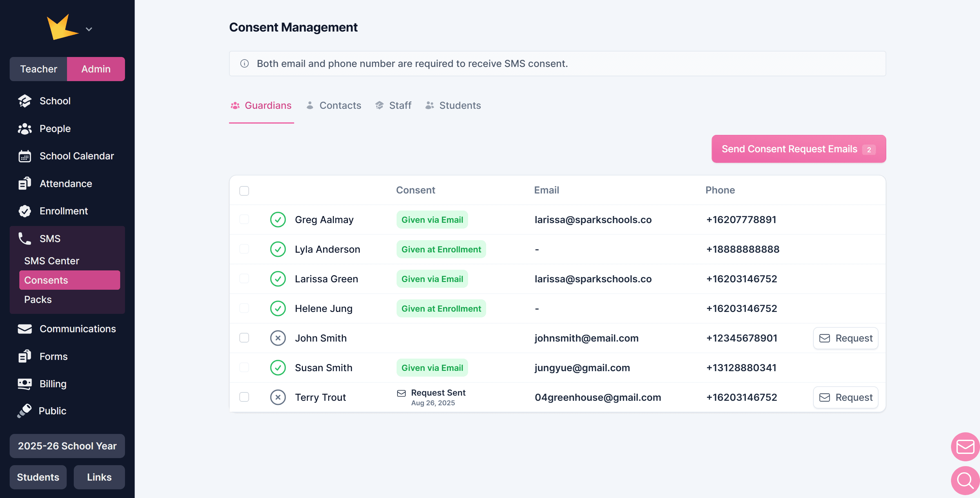Click Send Consent Request Emails button
This screenshot has width=980, height=498.
pos(798,149)
